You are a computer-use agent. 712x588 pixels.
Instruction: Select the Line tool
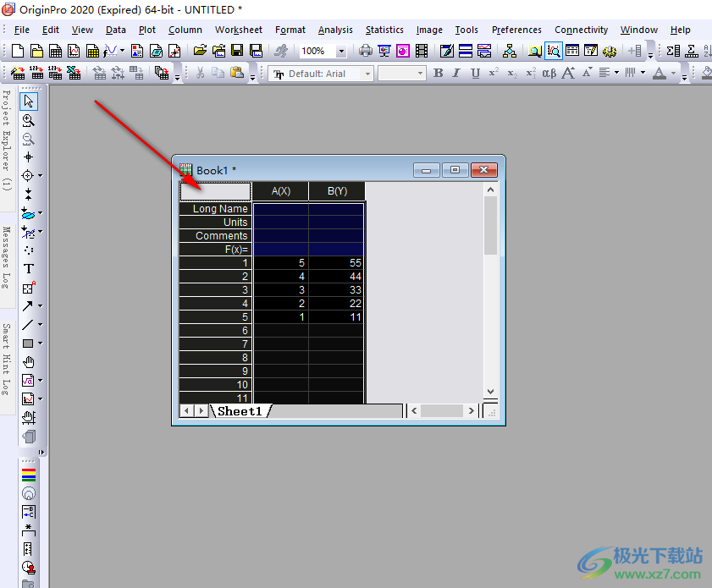[28, 324]
